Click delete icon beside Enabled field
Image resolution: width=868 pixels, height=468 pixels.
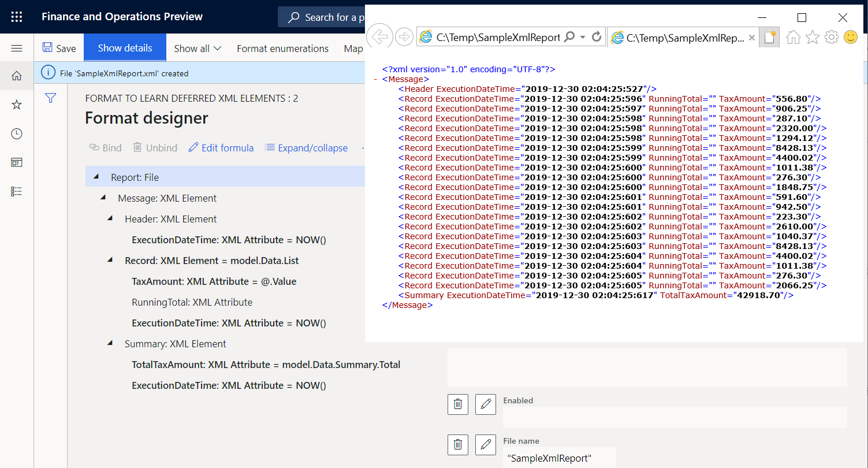[x=457, y=404]
